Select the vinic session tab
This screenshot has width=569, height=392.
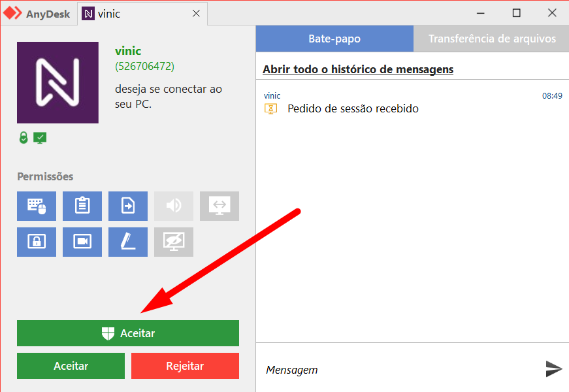click(x=142, y=14)
